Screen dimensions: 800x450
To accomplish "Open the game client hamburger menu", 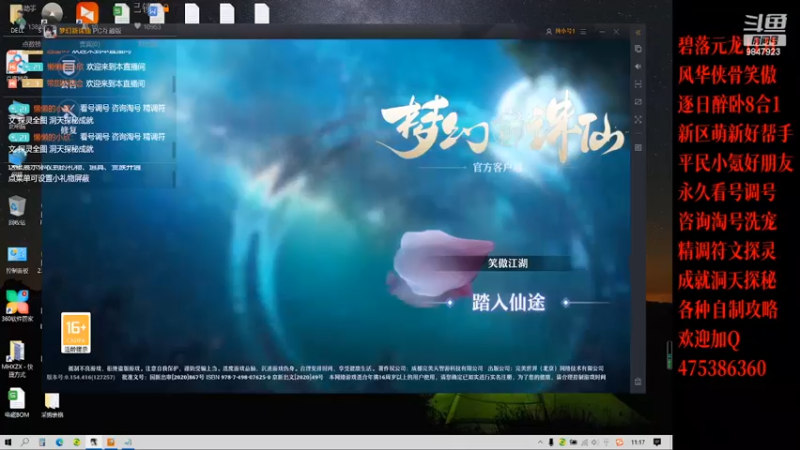I will pyautogui.click(x=583, y=32).
